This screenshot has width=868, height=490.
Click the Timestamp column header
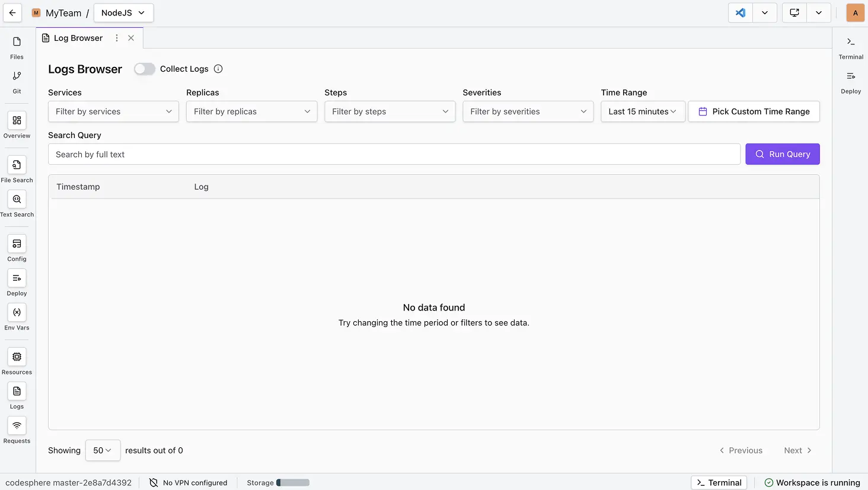point(78,187)
